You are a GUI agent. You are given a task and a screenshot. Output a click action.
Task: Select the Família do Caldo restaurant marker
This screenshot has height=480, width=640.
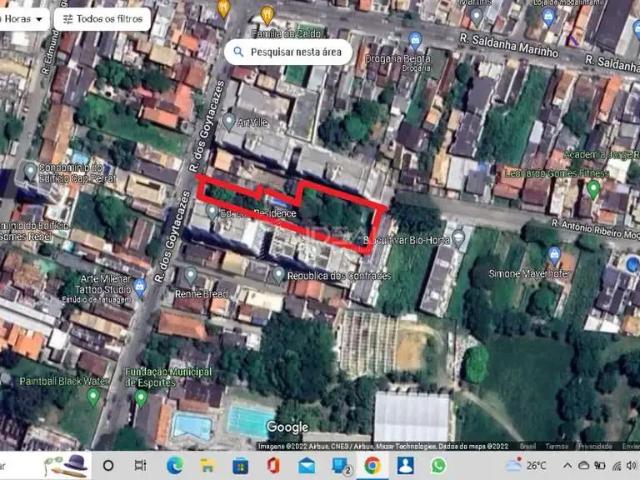point(267,14)
